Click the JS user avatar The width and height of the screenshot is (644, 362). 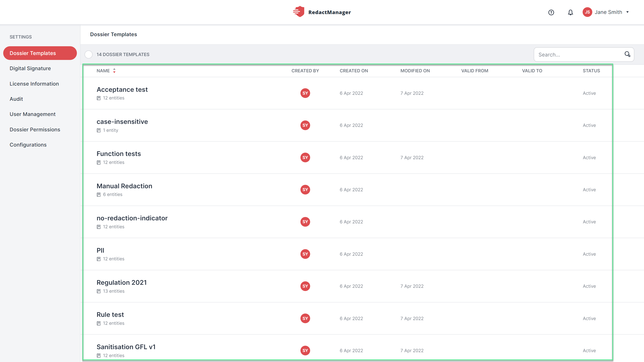tap(587, 12)
